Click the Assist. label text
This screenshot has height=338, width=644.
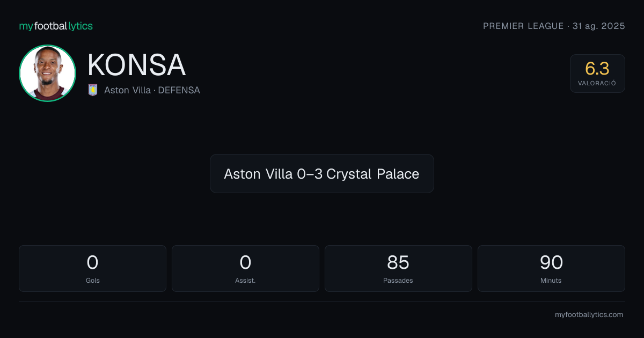[x=245, y=281]
